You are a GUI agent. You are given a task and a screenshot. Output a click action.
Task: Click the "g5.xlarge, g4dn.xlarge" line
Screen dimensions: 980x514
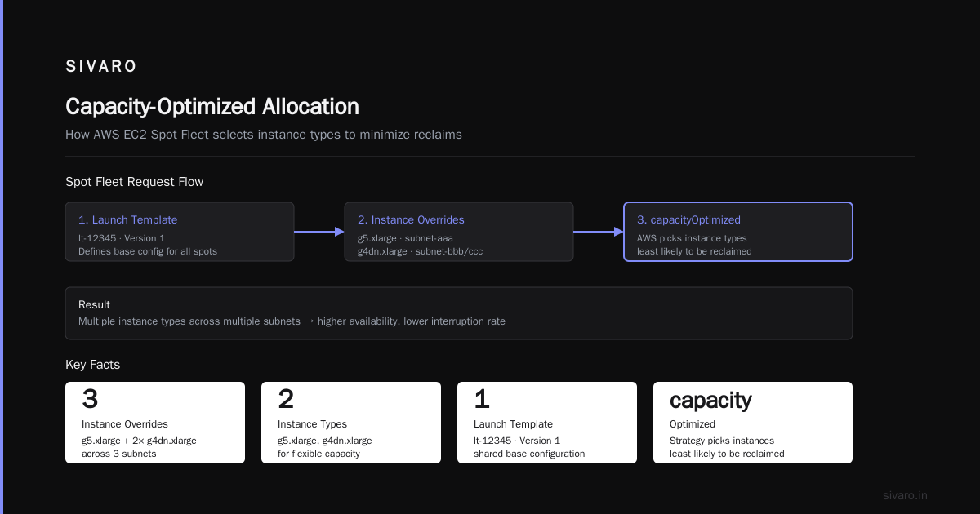click(x=325, y=441)
